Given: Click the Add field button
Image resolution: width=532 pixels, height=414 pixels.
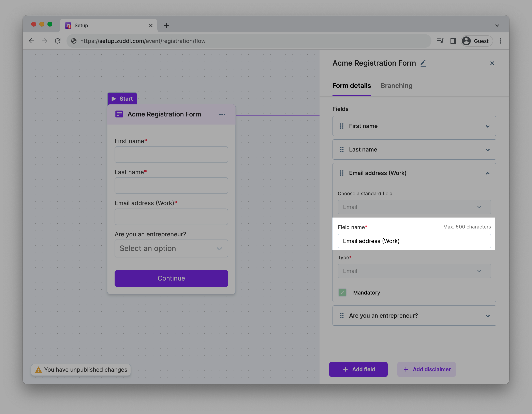Looking at the screenshot, I should 358,369.
